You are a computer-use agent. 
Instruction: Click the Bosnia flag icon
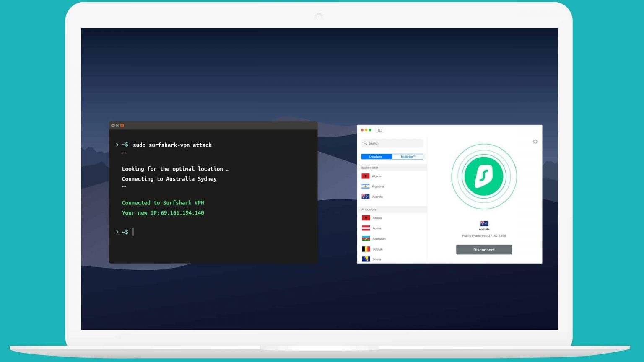click(x=366, y=259)
